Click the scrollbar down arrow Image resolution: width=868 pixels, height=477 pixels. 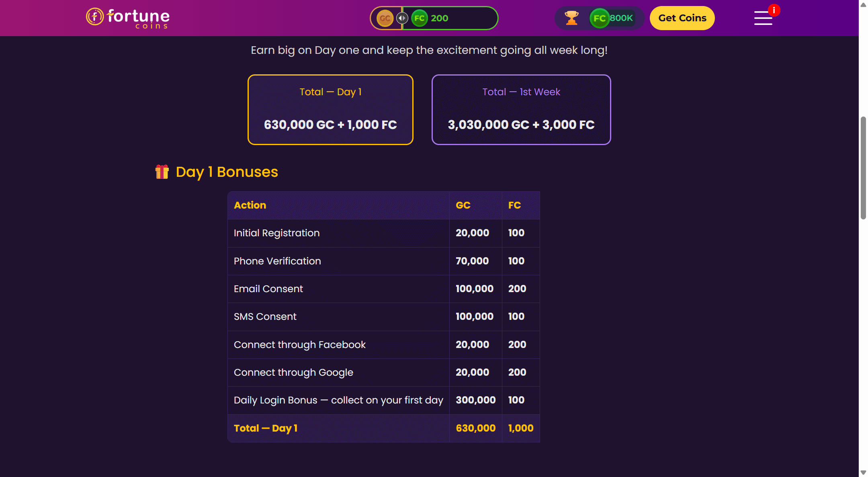(863, 473)
